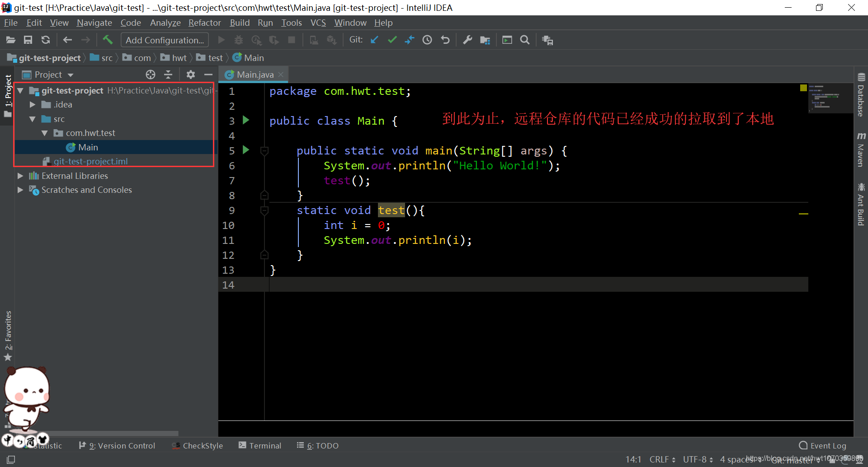This screenshot has height=467, width=868.
Task: Open Project Structure folder icon
Action: tap(485, 40)
